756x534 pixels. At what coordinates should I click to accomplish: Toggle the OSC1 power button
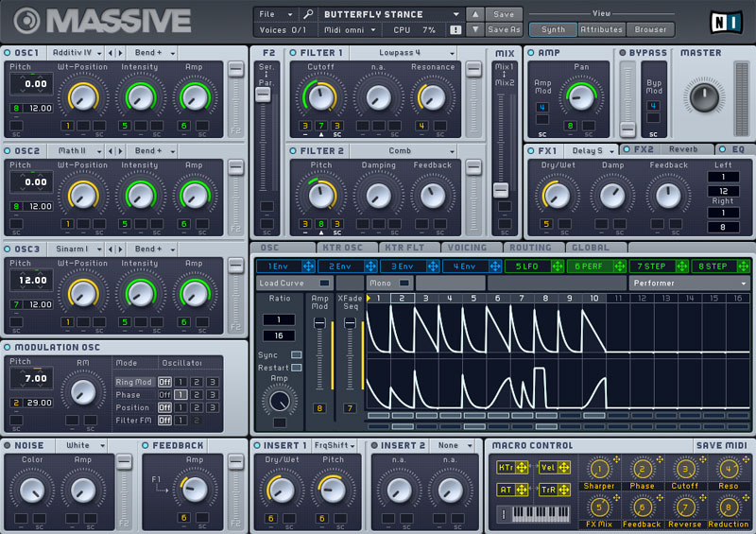click(x=8, y=53)
